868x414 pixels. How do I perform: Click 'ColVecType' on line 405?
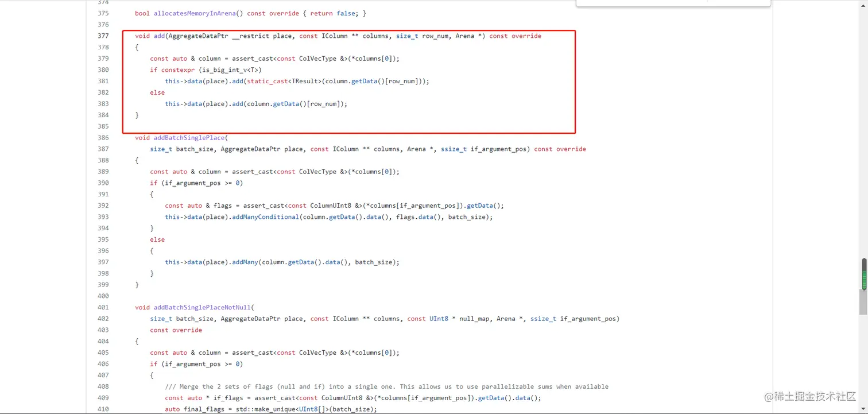coord(317,353)
